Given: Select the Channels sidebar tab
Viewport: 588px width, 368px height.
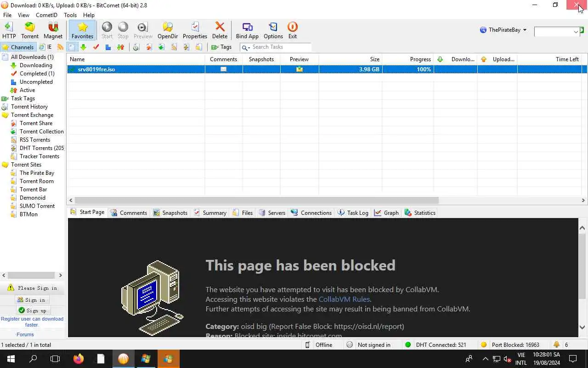Looking at the screenshot, I should point(18,47).
